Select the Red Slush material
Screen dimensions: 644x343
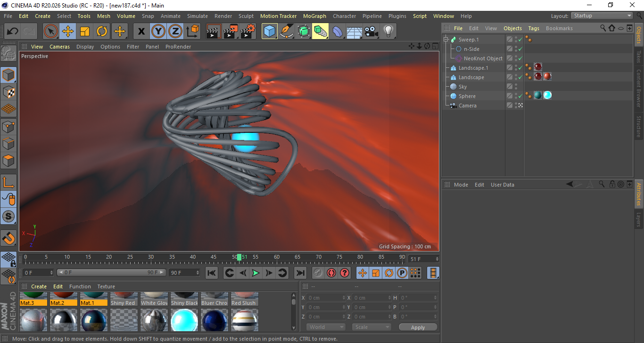coord(245,299)
